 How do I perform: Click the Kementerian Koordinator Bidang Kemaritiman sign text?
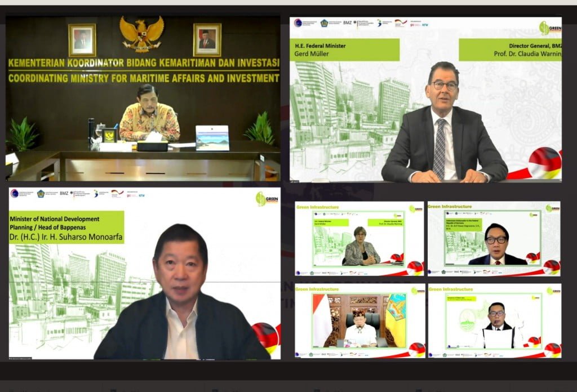coord(144,63)
